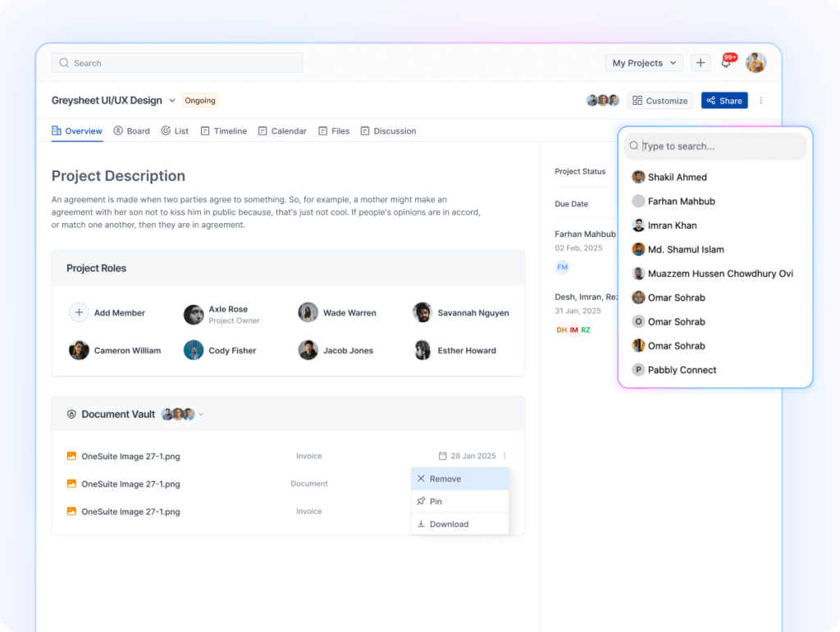
Task: Click Wade Warren's avatar
Action: point(308,312)
